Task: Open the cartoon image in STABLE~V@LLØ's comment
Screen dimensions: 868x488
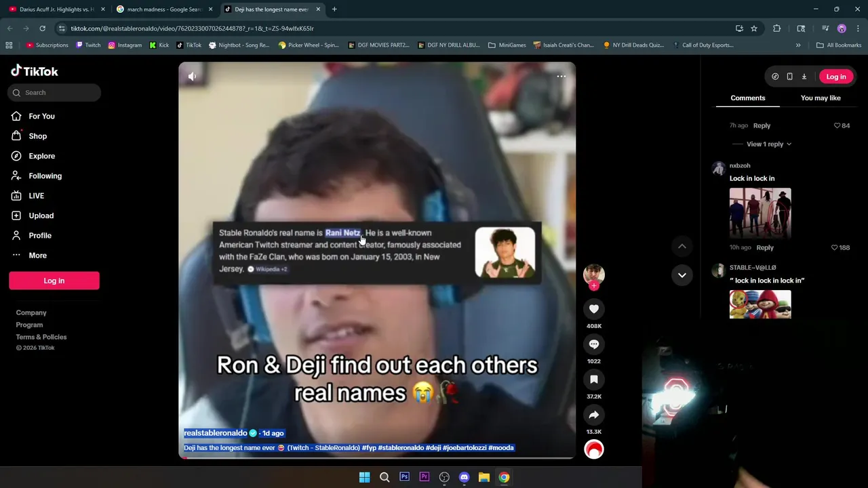Action: [760, 304]
